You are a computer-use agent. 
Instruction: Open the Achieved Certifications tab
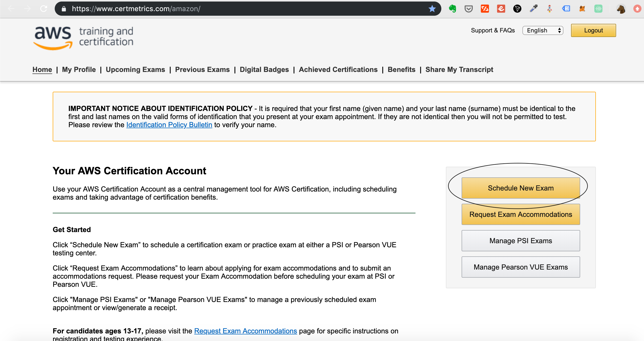point(338,69)
